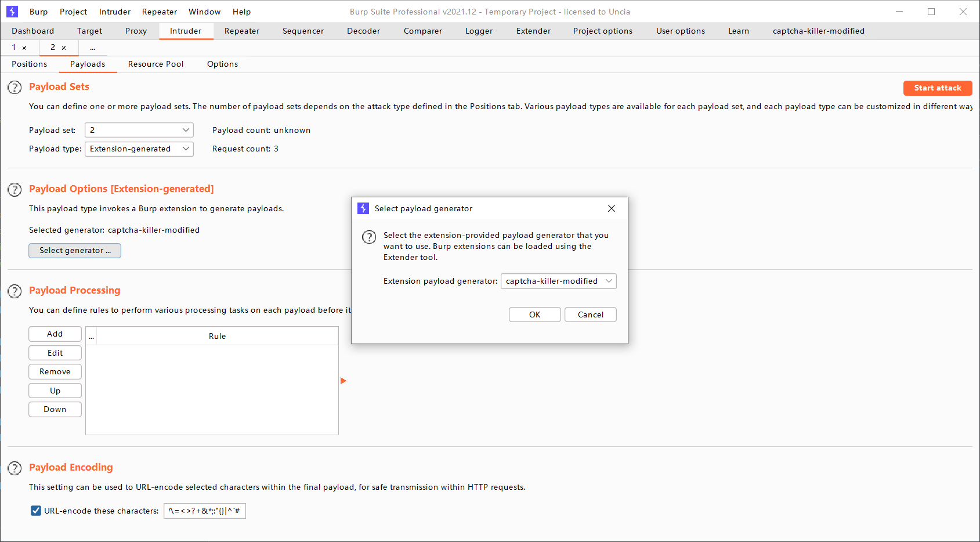Switch to the Dashboard tab

(33, 31)
